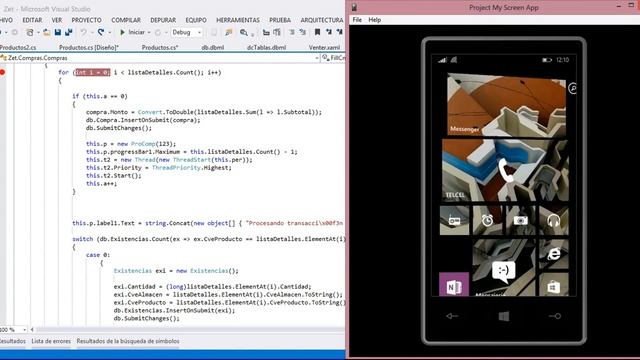Click the comment-out lines toolbar icon
Viewport: 640px width, 360px height.
coord(292,32)
